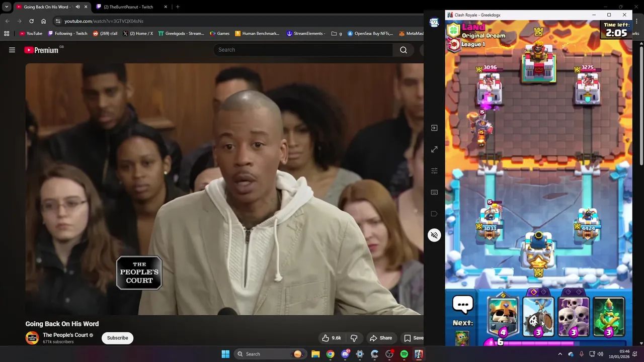Select the Barbarian Barrel card
Screen dimensions: 644x362
tap(538, 316)
